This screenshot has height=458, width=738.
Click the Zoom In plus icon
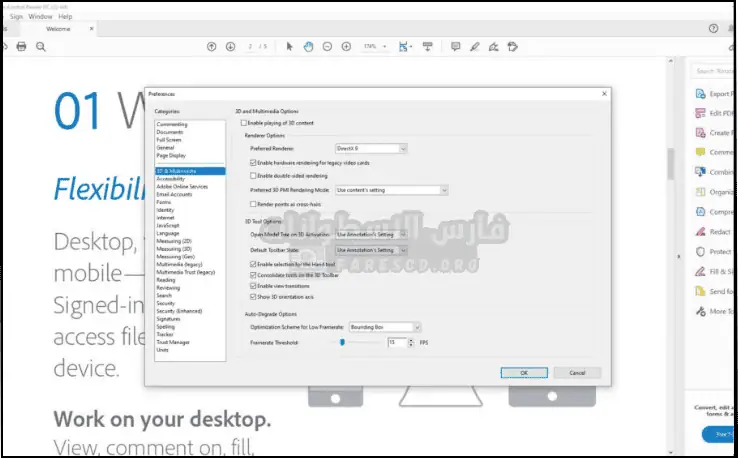(346, 47)
